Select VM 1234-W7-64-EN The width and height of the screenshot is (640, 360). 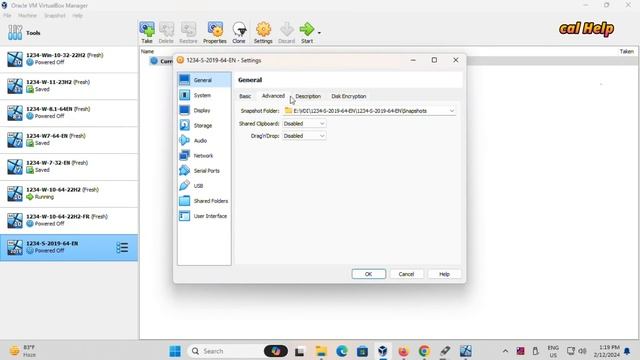click(x=69, y=140)
